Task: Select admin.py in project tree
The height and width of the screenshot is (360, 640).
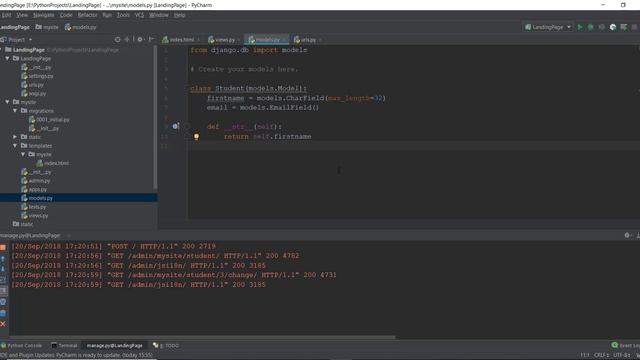Action: (x=36, y=180)
